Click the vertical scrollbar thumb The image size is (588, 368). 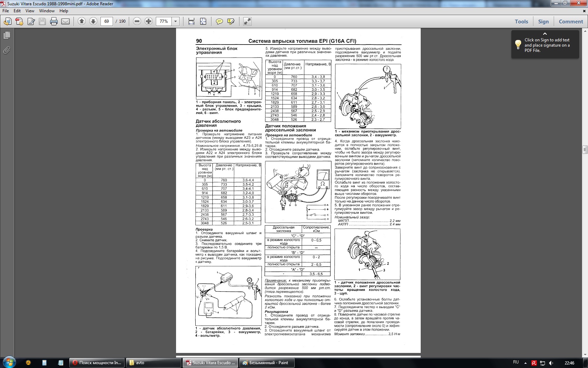(585, 150)
